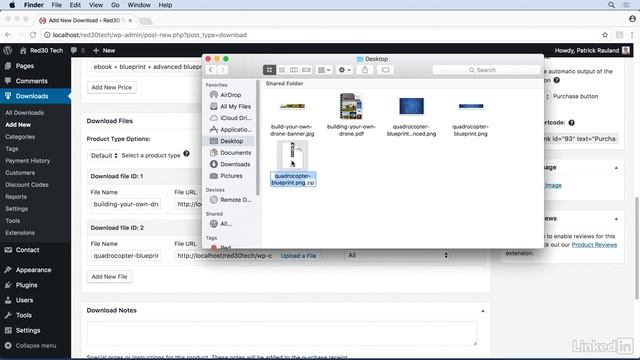Open Red30 Tech site home link
Viewport: 640px width, 360px height.
point(41,50)
